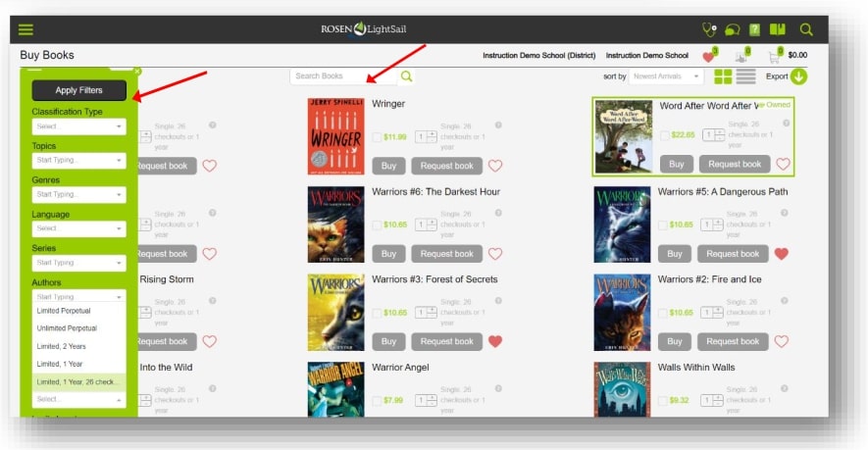This screenshot has height=450, width=868.
Task: Switch to grid view layout
Action: [x=723, y=76]
